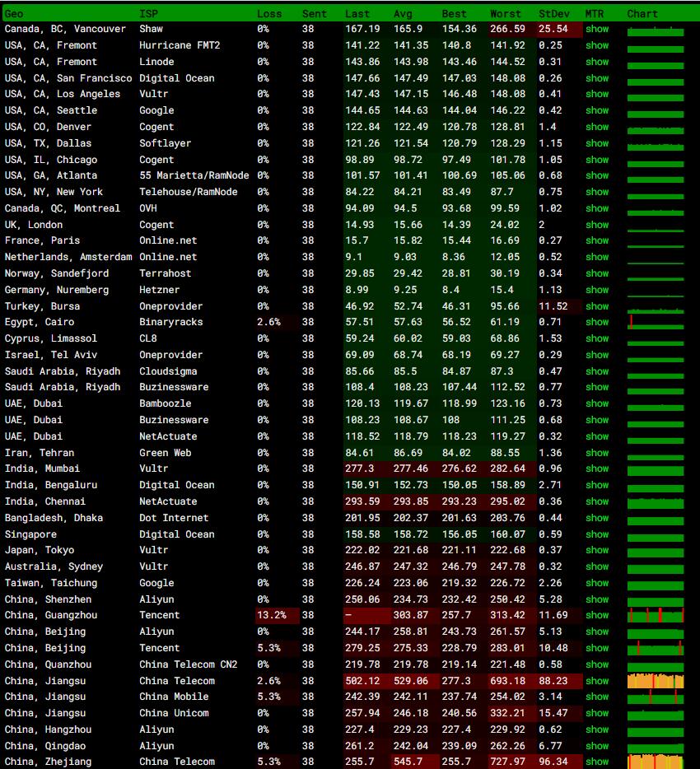Image resolution: width=700 pixels, height=769 pixels.
Task: Select the Israel, Tel Aviv geo cell
Action: 51,355
